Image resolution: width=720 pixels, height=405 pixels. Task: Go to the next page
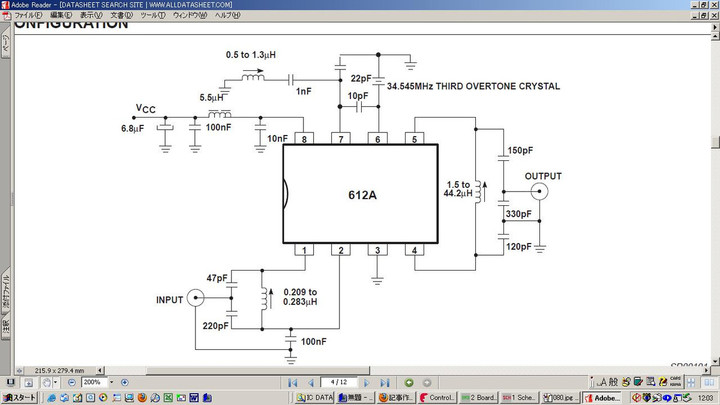368,383
